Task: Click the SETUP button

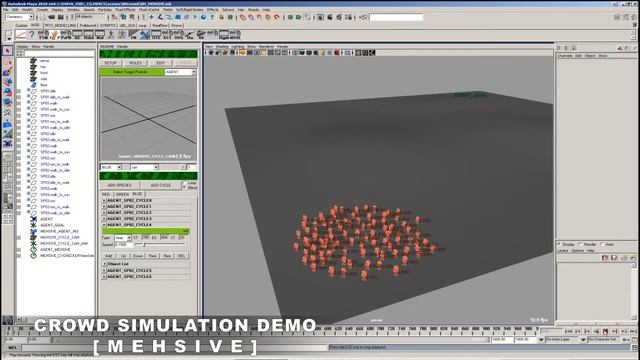Action: click(x=111, y=63)
